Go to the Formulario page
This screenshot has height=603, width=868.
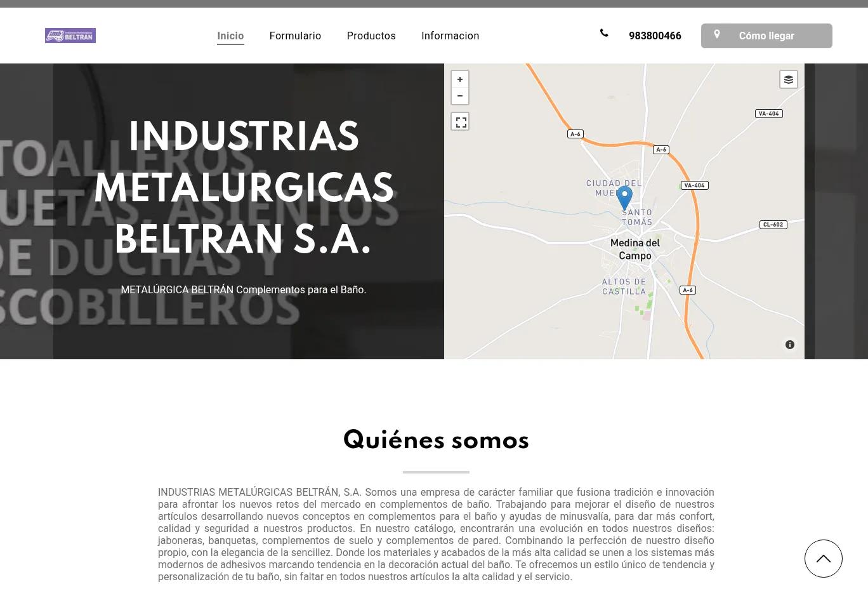click(295, 36)
